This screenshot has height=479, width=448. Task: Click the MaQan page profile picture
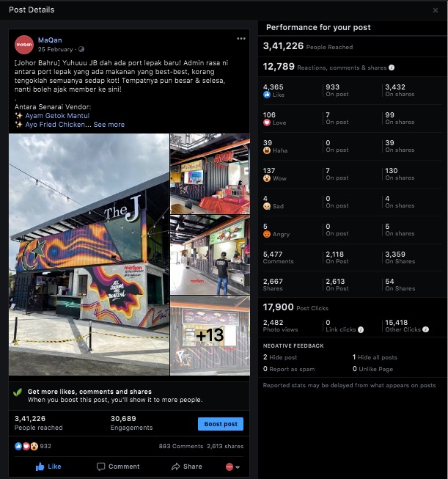[x=24, y=45]
